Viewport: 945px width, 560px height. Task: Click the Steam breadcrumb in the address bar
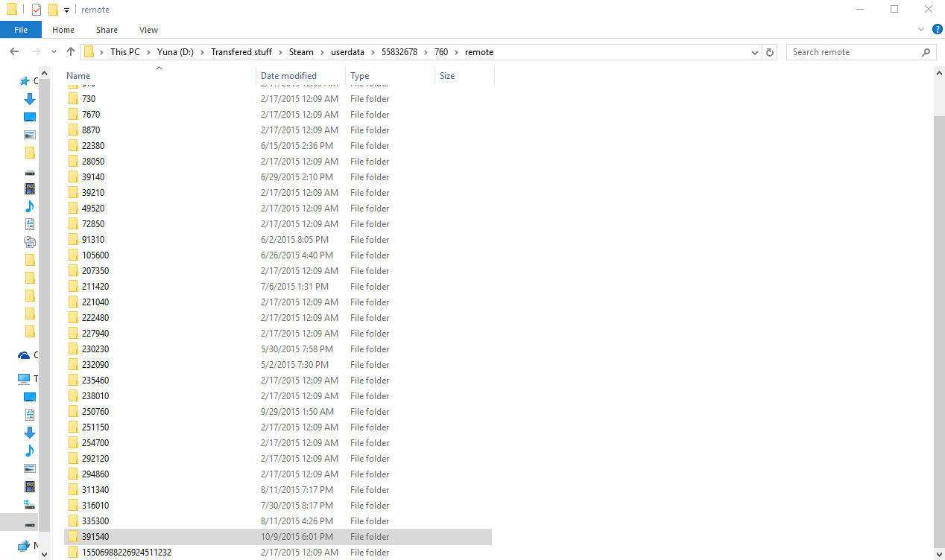[301, 52]
